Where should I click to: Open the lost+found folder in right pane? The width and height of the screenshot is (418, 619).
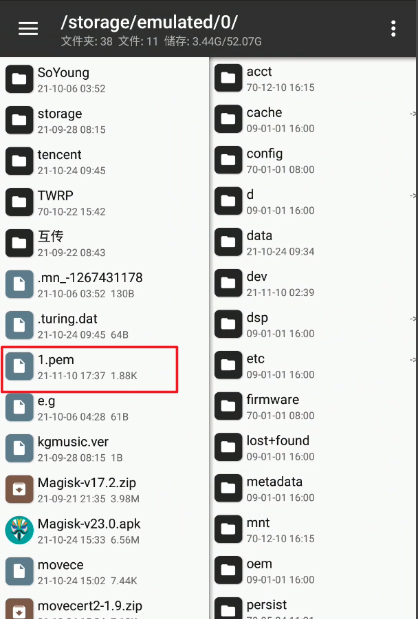point(314,447)
